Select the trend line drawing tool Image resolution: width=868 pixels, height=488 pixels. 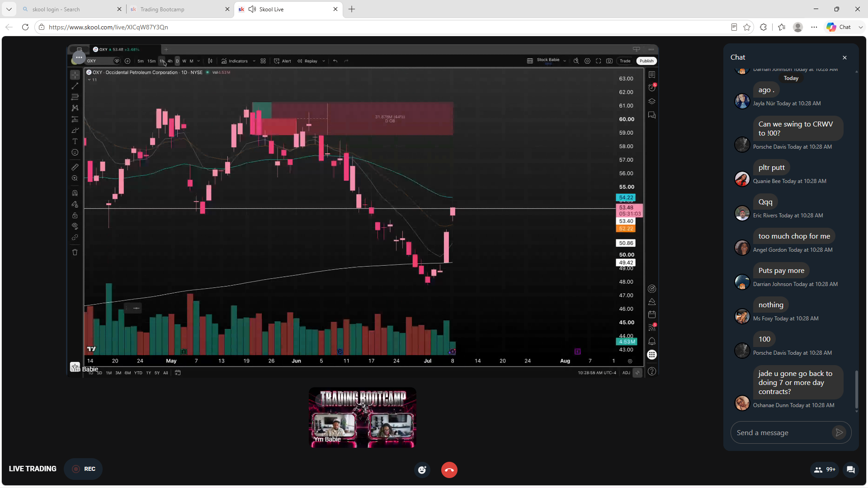[x=75, y=86]
